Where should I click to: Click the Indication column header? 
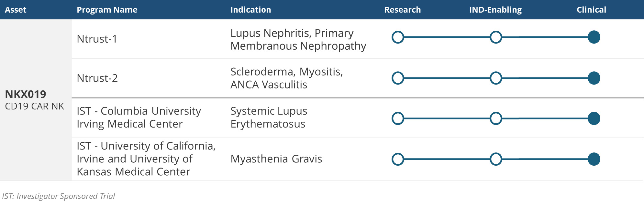click(x=250, y=10)
